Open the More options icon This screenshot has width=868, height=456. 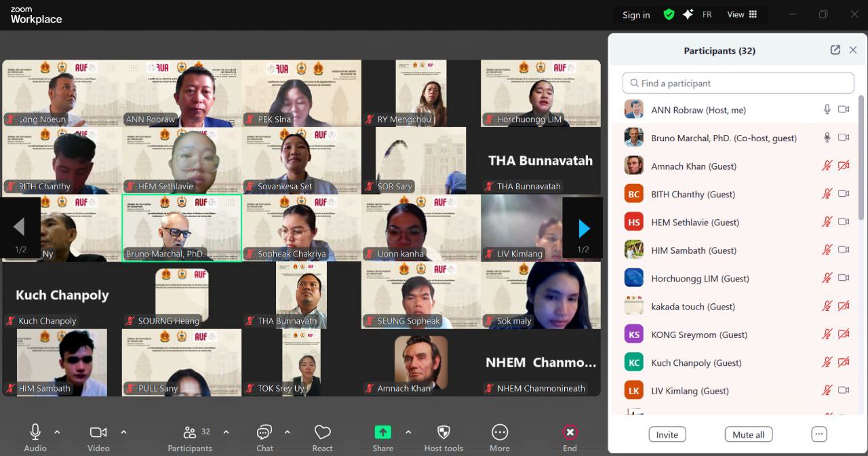tap(500, 432)
